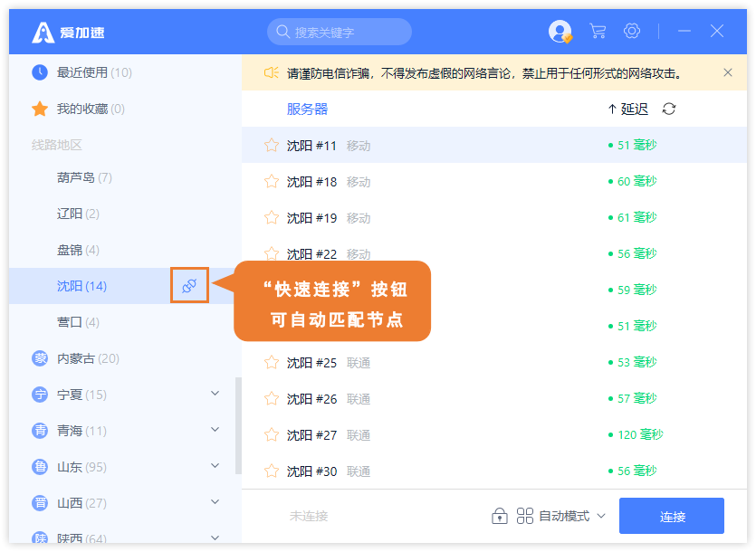This screenshot has height=552, width=756.
Task: Click the 鲁 province badge icon
Action: pos(40,467)
